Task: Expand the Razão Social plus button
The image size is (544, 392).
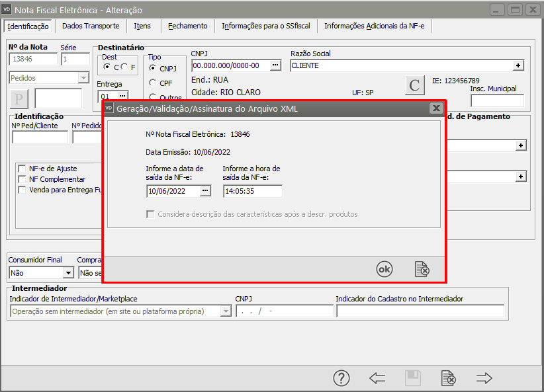Action: (x=519, y=65)
